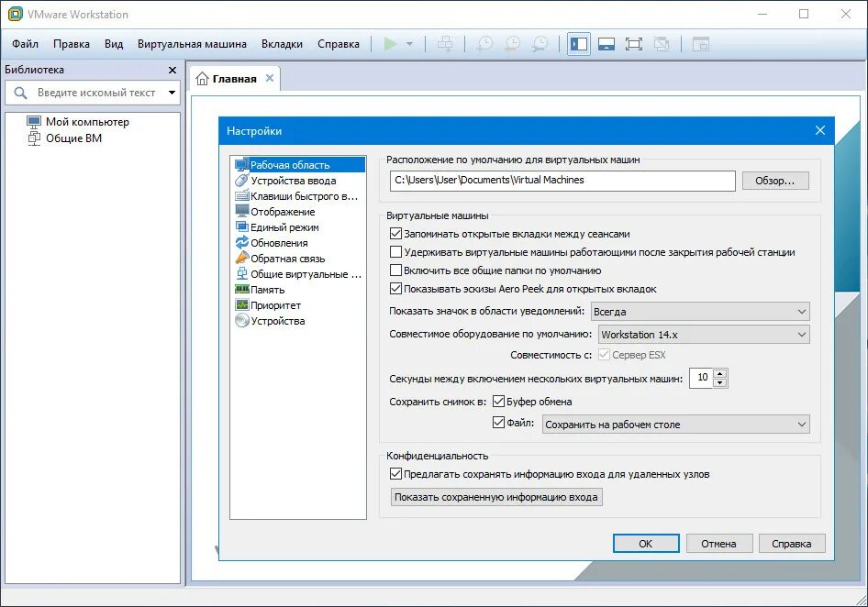The height and width of the screenshot is (607, 868).
Task: Click the take snapshot clock icon
Action: point(484,43)
